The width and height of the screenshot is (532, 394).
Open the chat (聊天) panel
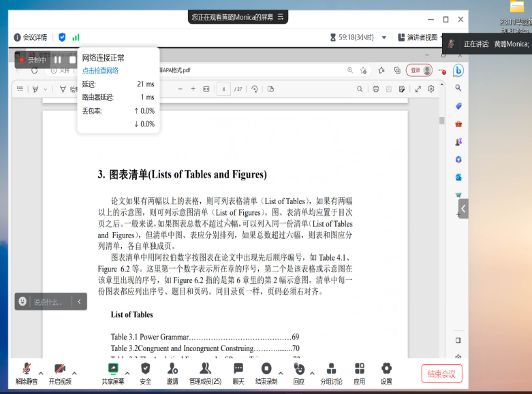click(x=238, y=373)
